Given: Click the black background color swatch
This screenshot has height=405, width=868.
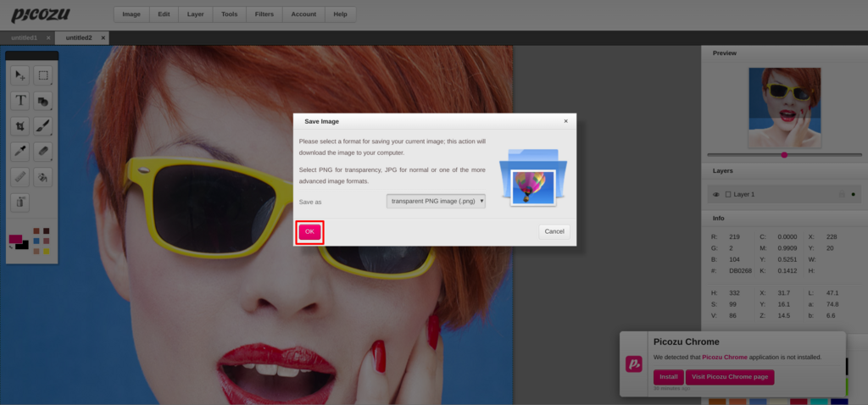Looking at the screenshot, I should [24, 246].
